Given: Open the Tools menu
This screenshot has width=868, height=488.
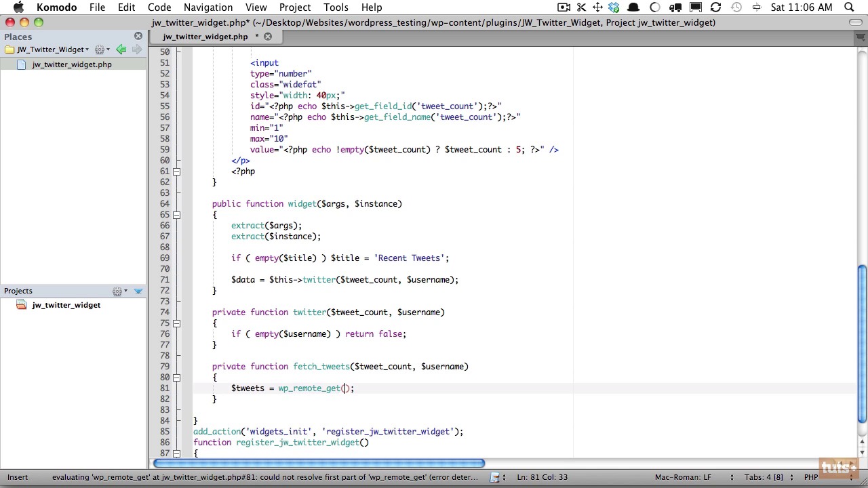Looking at the screenshot, I should point(336,7).
